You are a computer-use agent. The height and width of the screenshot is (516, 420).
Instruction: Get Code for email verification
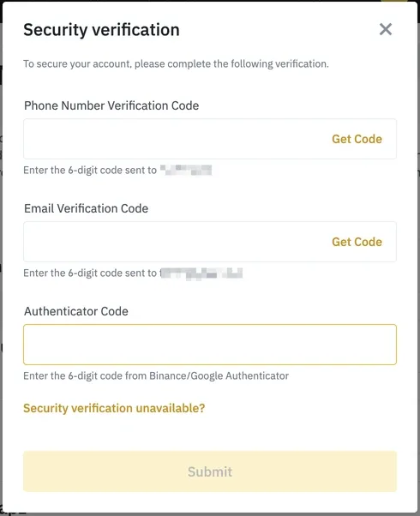[357, 242]
